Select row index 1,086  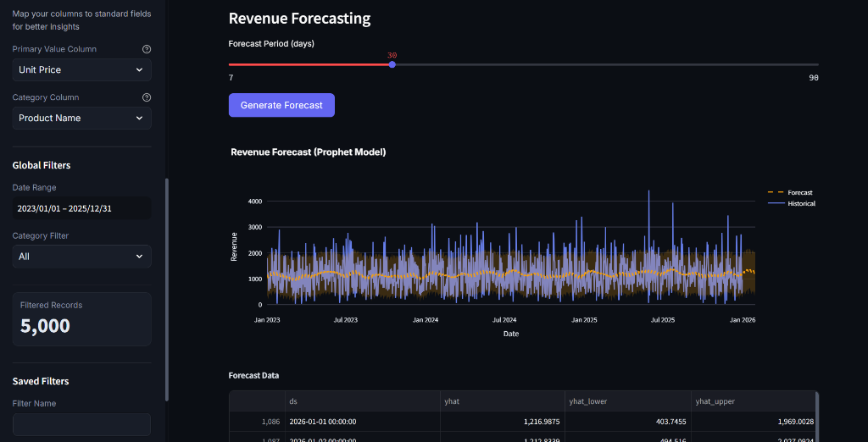[x=257, y=422]
